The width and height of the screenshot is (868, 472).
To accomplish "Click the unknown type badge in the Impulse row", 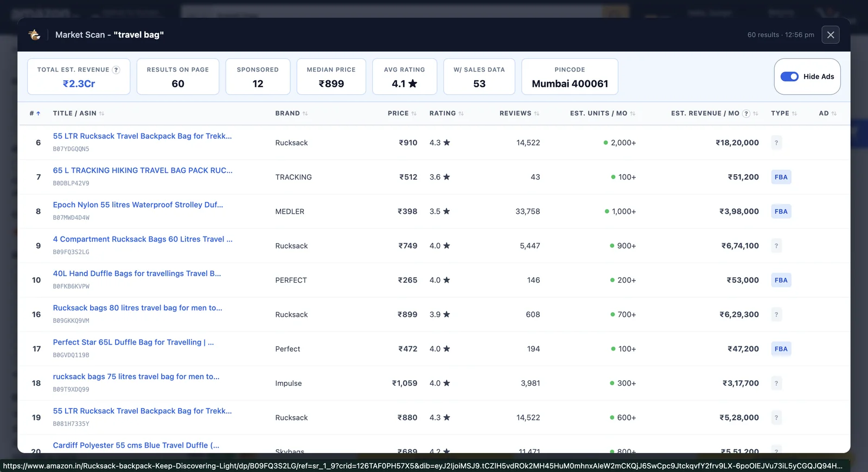I will click(x=776, y=383).
